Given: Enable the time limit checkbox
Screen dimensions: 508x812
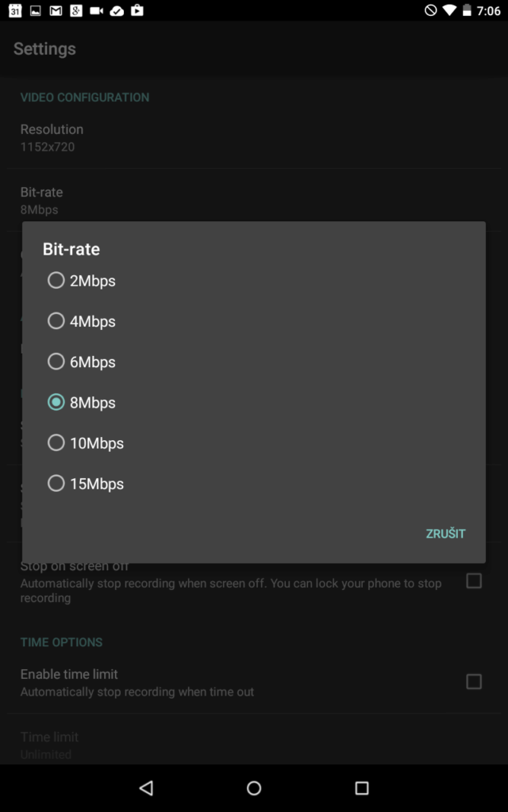Looking at the screenshot, I should coord(474,681).
